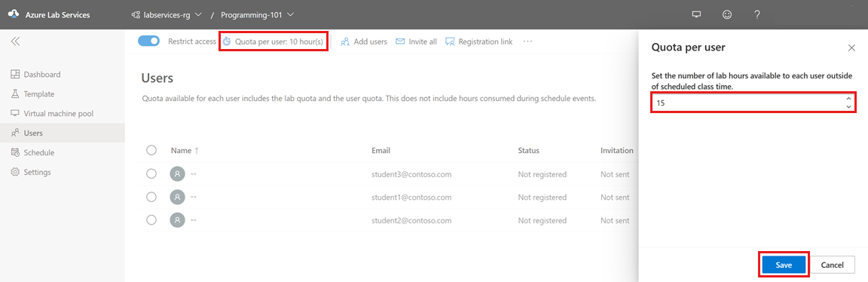Open the help question mark icon
Viewport: 868px width, 282px height.
pyautogui.click(x=756, y=14)
